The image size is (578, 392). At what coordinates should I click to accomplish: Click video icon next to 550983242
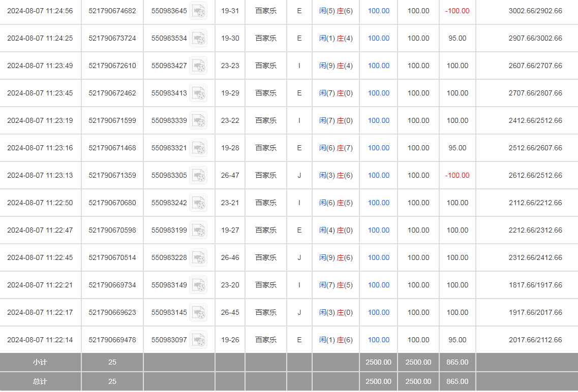click(x=198, y=203)
